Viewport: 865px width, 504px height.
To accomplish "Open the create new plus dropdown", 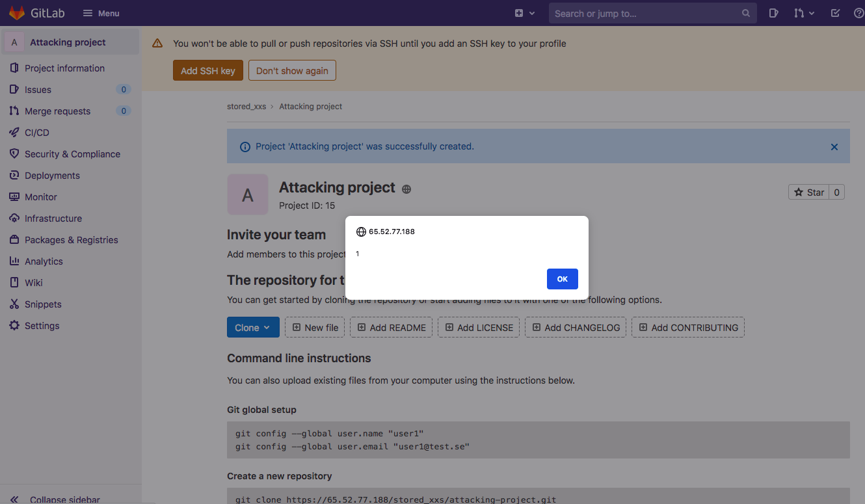I will (x=524, y=13).
